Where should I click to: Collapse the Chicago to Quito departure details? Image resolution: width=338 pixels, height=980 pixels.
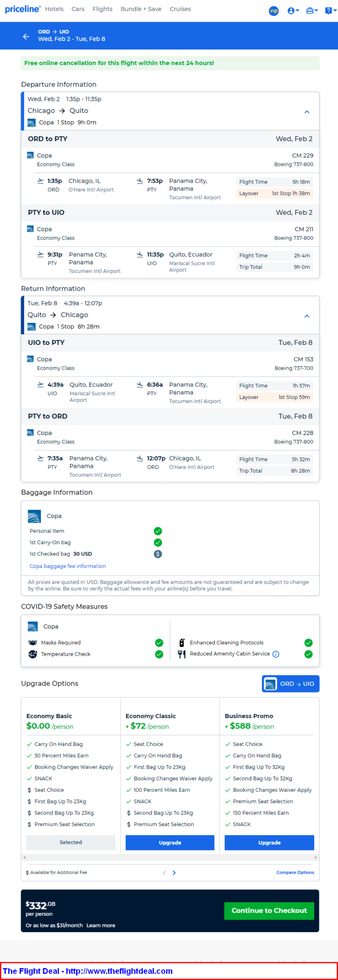point(307,112)
